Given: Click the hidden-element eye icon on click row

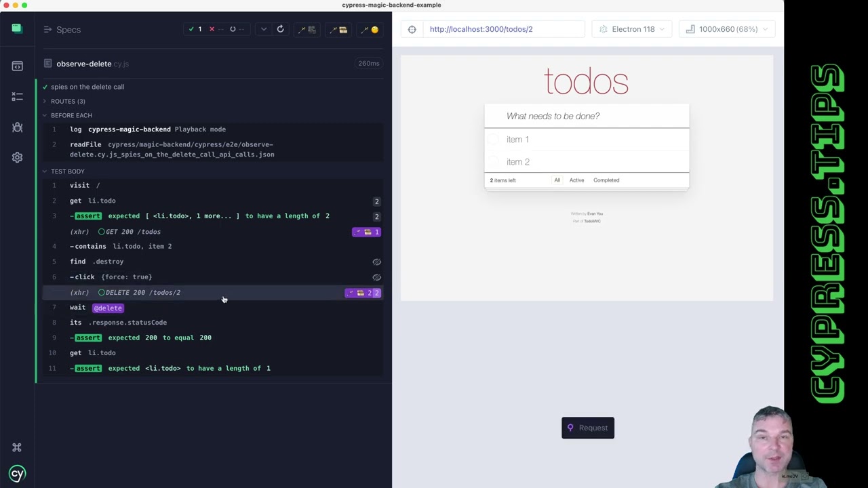Looking at the screenshot, I should click(x=376, y=277).
